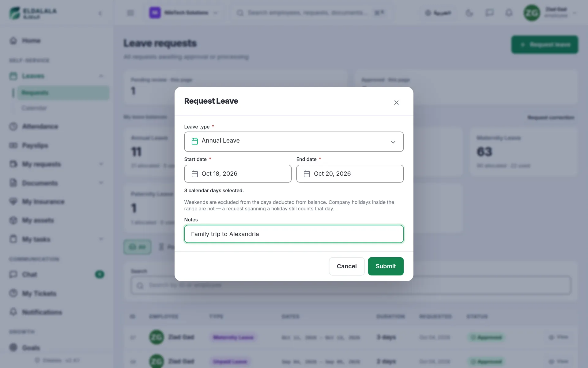This screenshot has width=588, height=368.
Task: Expand Documents sidebar section
Action: (57, 183)
